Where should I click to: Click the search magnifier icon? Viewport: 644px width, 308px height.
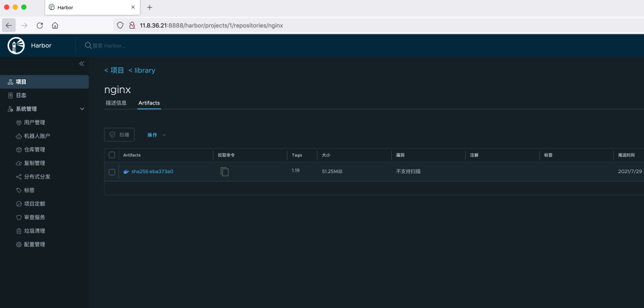click(88, 45)
